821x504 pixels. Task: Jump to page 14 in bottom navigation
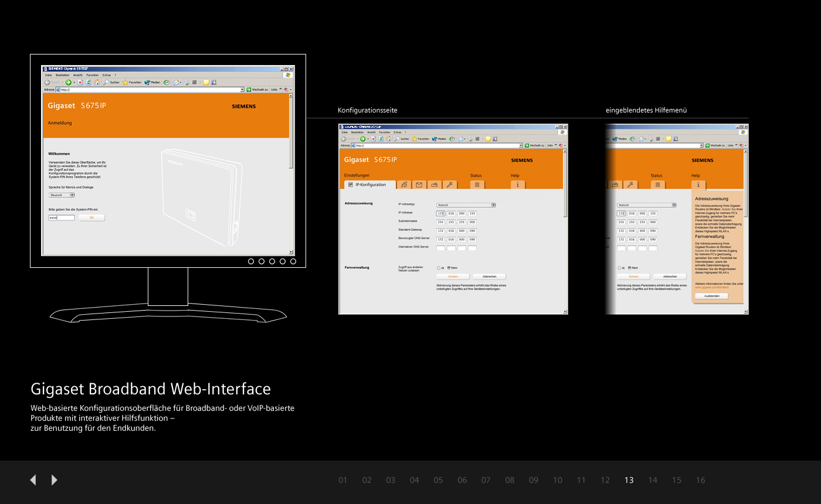tap(653, 480)
